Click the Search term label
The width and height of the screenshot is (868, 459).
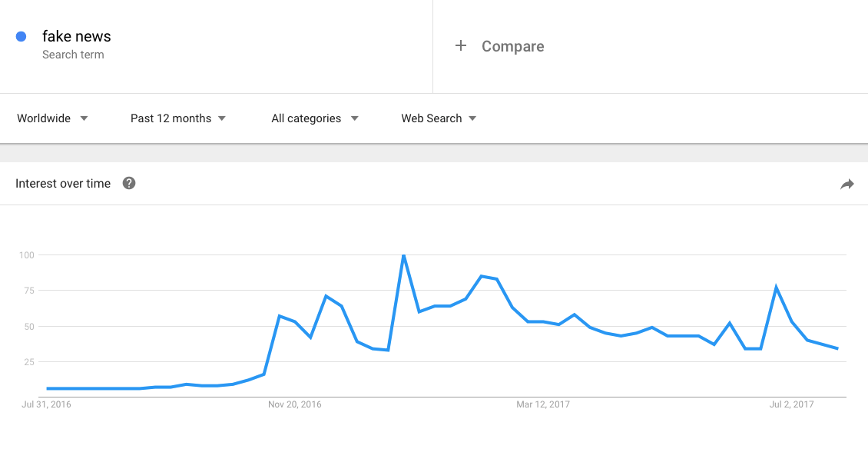click(x=73, y=55)
